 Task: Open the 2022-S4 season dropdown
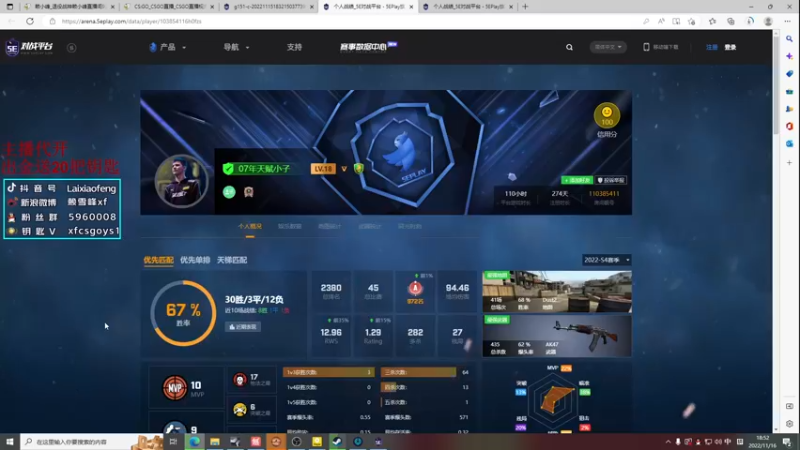pyautogui.click(x=606, y=260)
